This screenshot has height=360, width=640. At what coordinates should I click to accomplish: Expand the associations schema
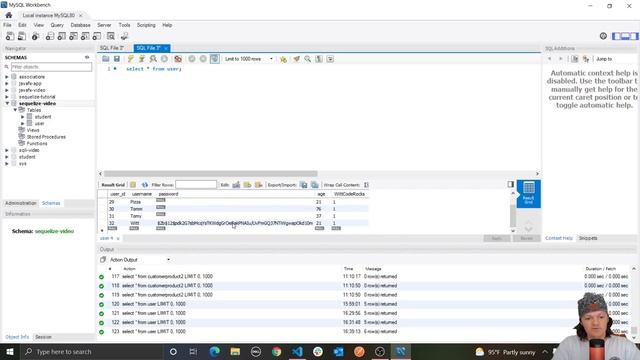[x=7, y=77]
